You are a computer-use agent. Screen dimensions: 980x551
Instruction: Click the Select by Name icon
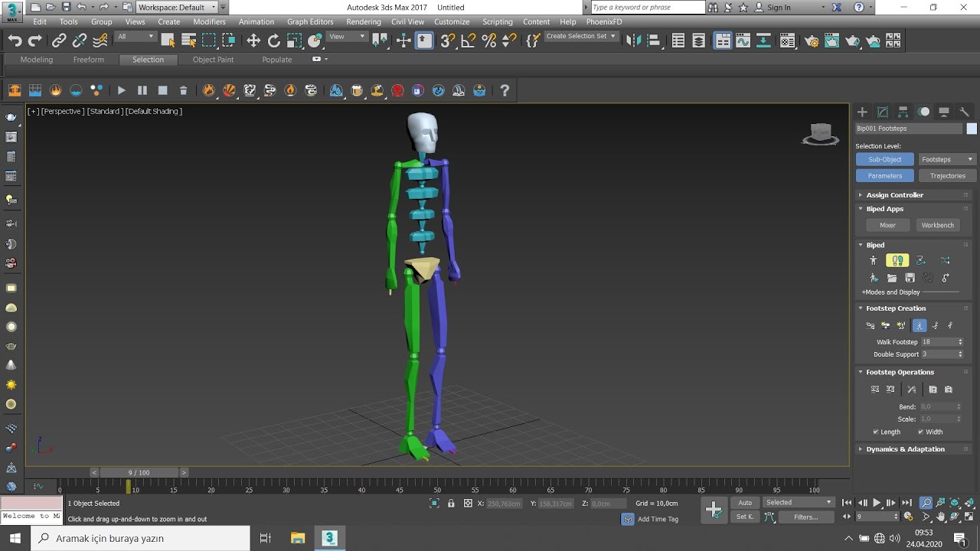point(189,41)
